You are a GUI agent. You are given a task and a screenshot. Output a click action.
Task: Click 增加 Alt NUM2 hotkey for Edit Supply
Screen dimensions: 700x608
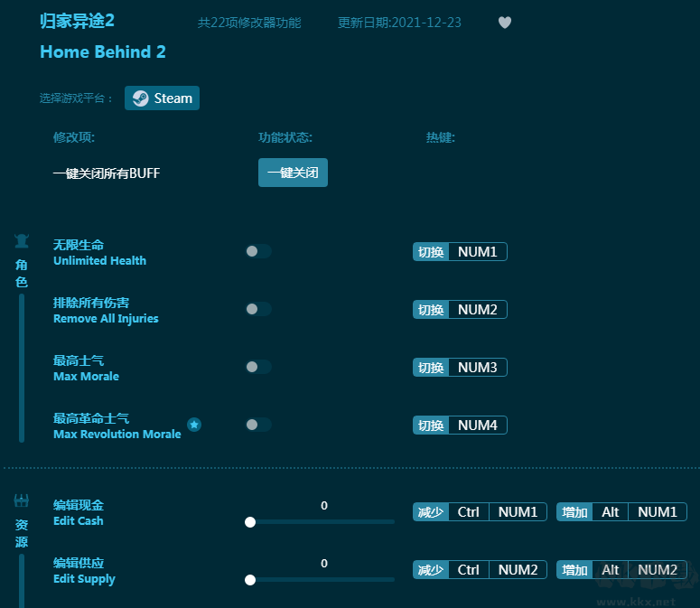[621, 570]
